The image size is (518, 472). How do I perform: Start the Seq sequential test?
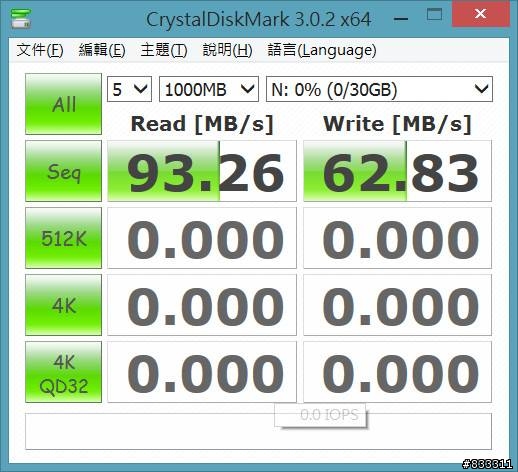[63, 171]
